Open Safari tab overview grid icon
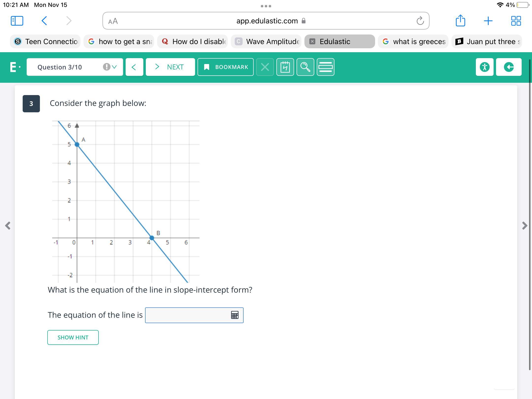 coord(516,21)
